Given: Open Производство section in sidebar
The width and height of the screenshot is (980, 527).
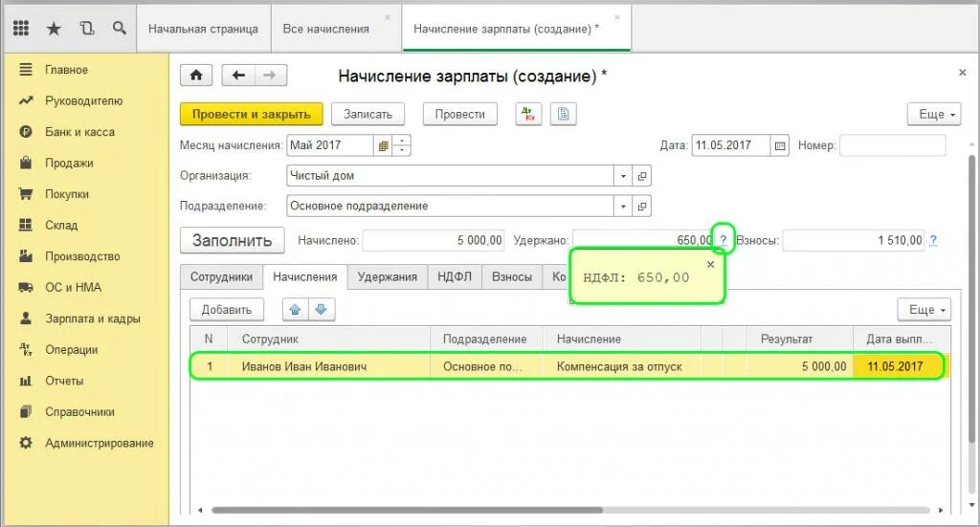Looking at the screenshot, I should coord(84,256).
